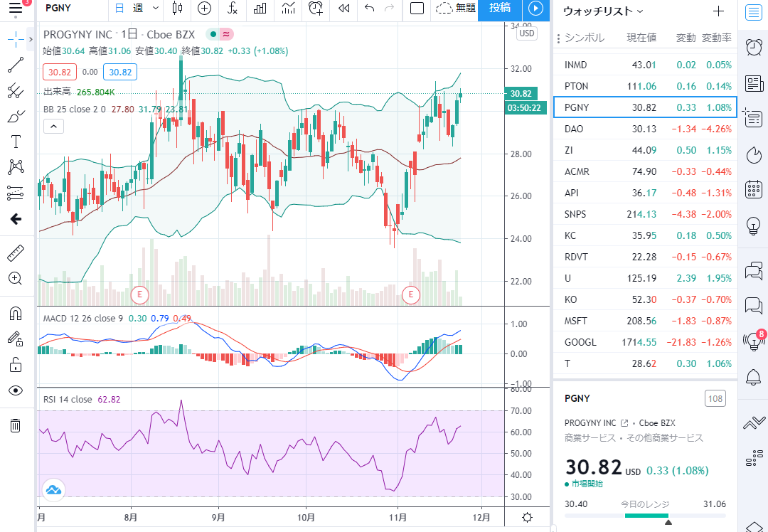Toggle magnet mode

click(16, 313)
